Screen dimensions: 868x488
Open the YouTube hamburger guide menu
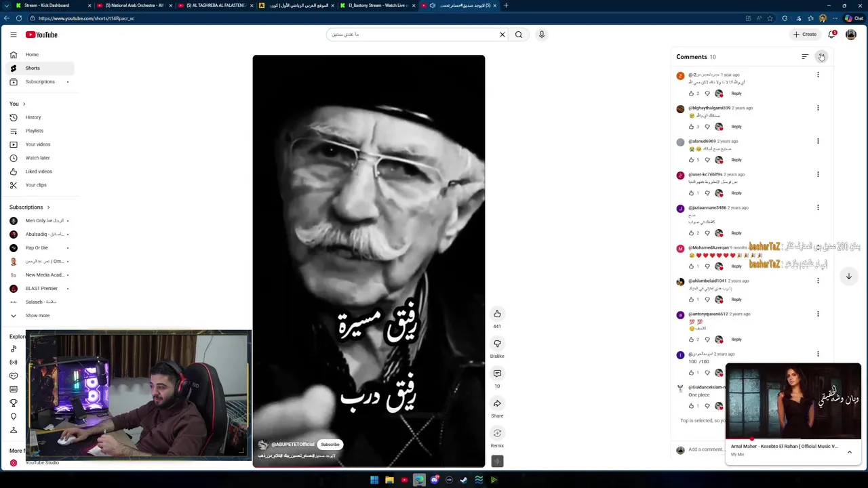tap(13, 35)
